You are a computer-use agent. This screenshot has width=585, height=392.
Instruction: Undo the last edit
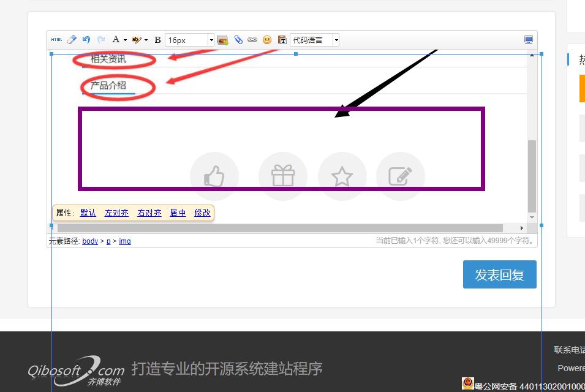86,40
